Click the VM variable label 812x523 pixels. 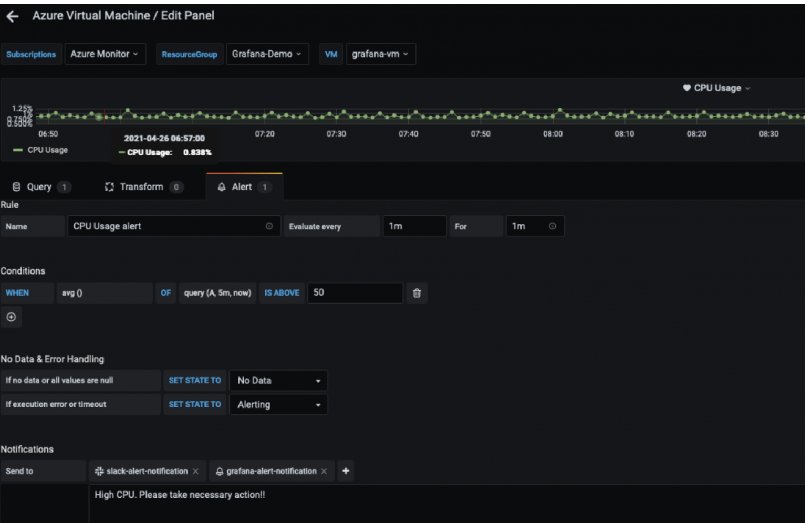pos(331,54)
